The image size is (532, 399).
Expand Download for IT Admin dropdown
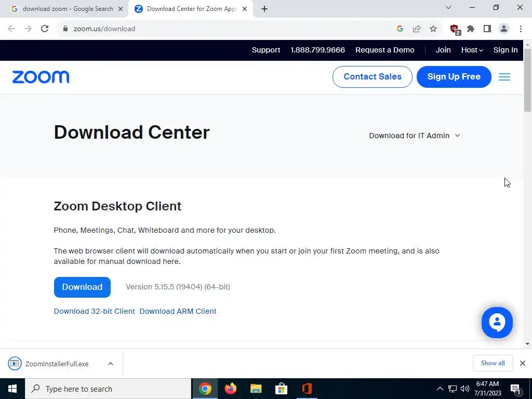click(x=414, y=136)
